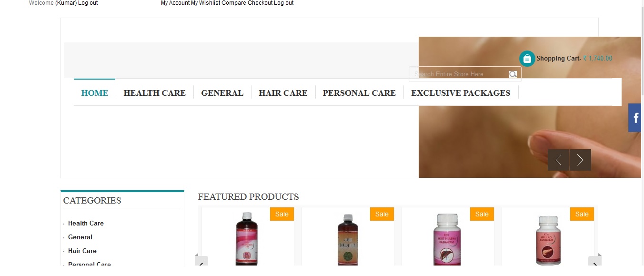This screenshot has height=276, width=644.
Task: Open the HAIR CARE menu
Action: click(283, 93)
